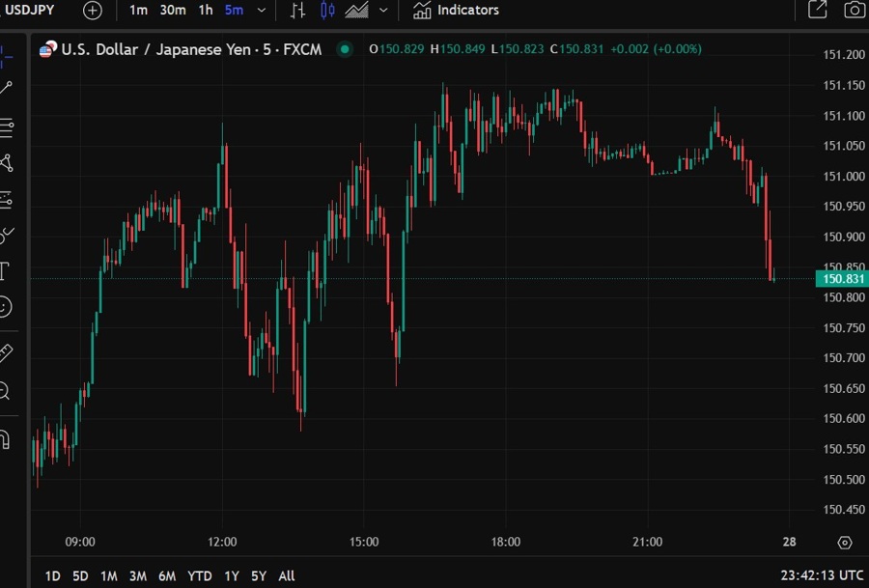Set date range to 5Y

coord(259,575)
